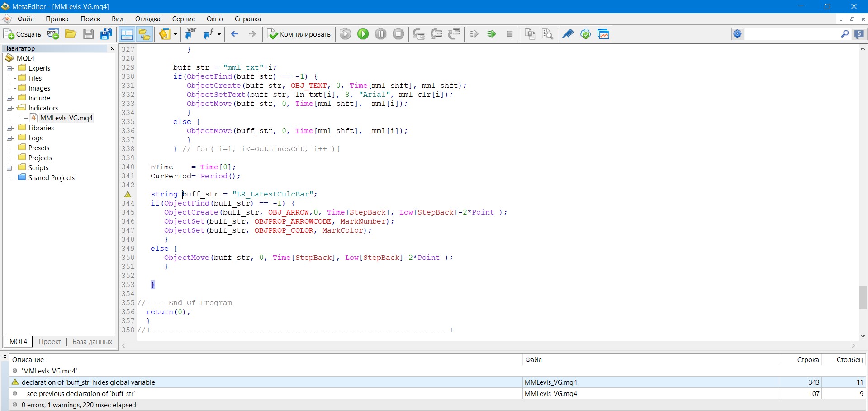Click the Step Into debugger icon
The image size is (868, 411).
pyautogui.click(x=419, y=34)
